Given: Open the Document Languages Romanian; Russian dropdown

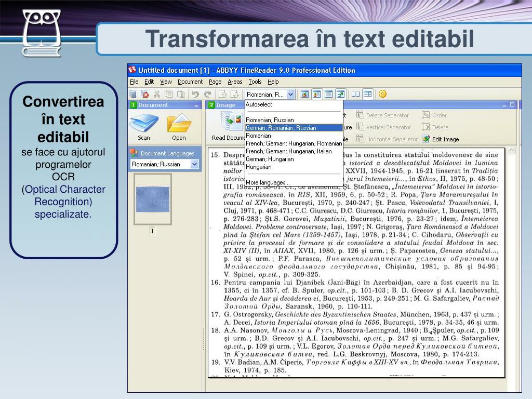Looking at the screenshot, I should click(194, 164).
